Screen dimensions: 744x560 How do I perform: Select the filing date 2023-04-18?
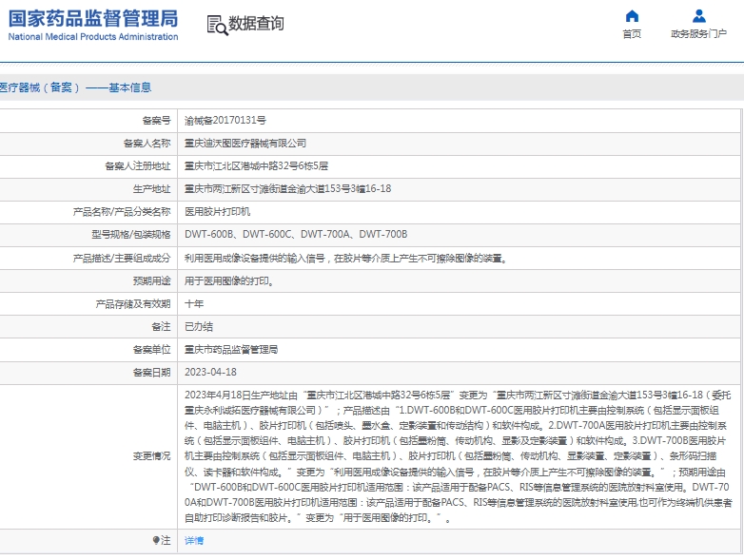[210, 373]
